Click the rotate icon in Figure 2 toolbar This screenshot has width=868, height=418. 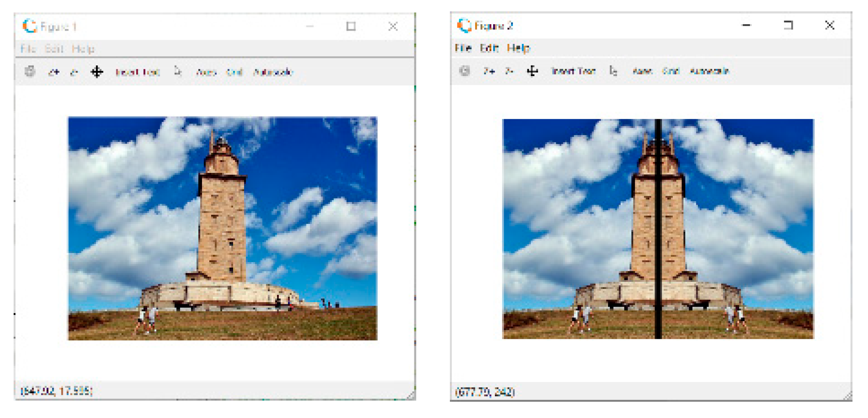coord(465,71)
